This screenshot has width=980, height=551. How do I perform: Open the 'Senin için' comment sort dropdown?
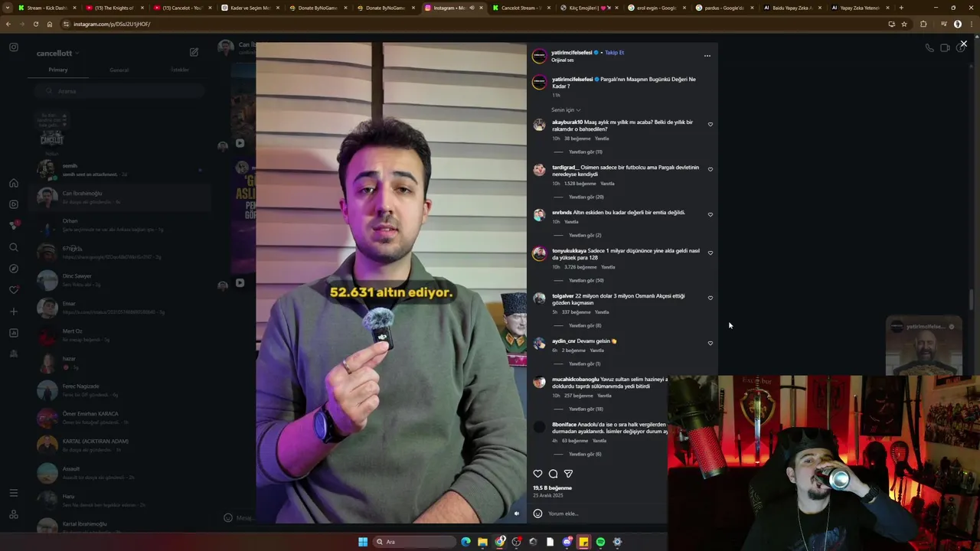(566, 109)
